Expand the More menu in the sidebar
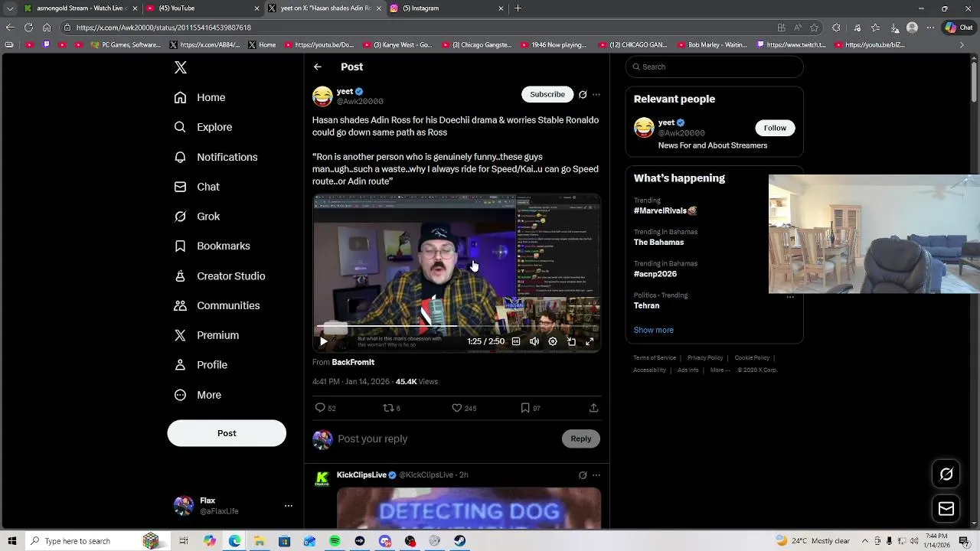980x551 pixels. point(198,395)
